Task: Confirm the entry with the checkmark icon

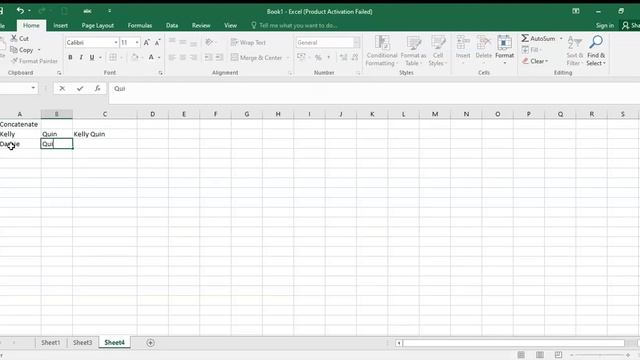Action: click(80, 88)
